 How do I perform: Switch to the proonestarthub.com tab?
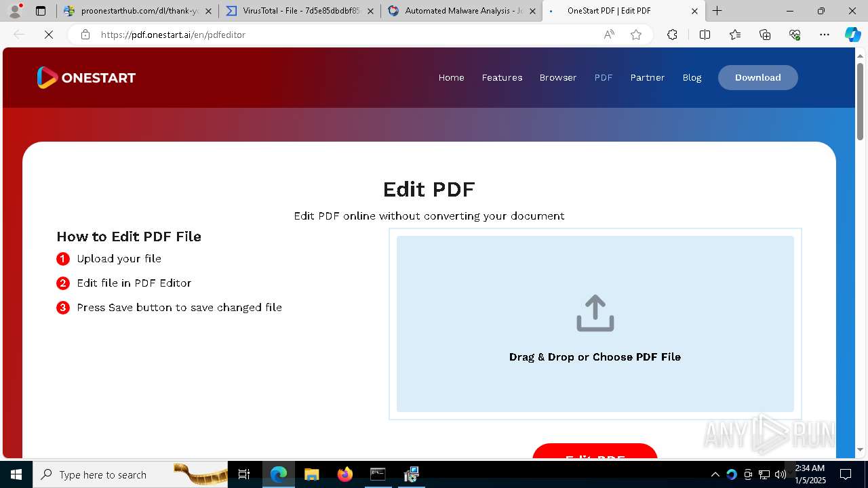click(x=138, y=11)
